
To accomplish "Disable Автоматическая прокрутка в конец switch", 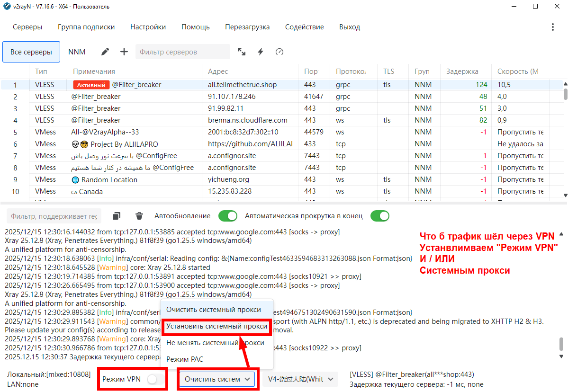I will tap(379, 216).
